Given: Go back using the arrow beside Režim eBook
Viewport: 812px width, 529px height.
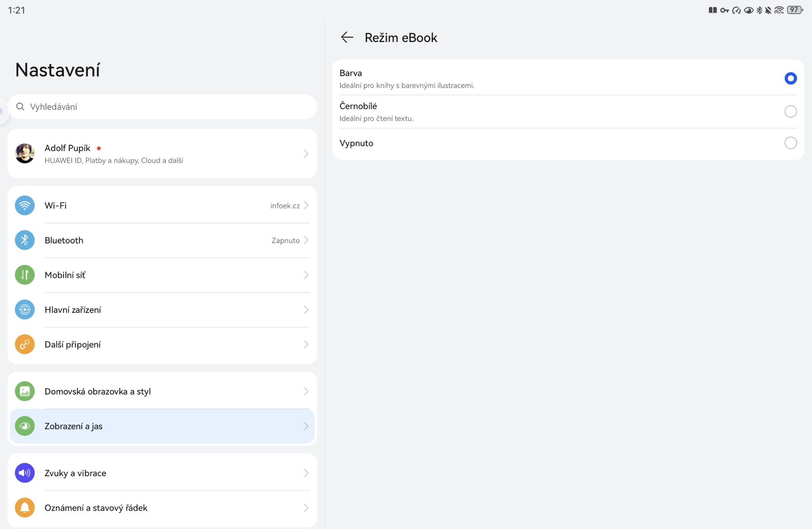Looking at the screenshot, I should click(x=347, y=37).
